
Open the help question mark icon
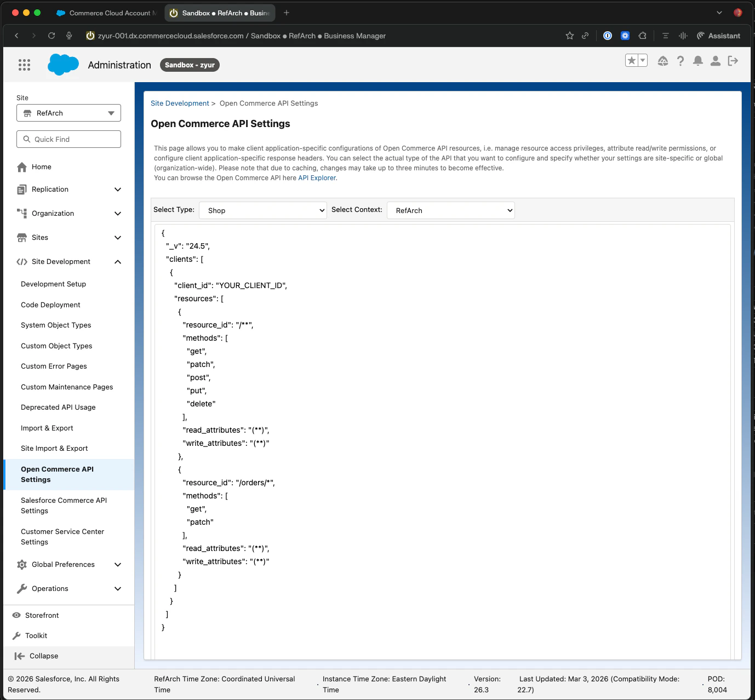click(680, 61)
